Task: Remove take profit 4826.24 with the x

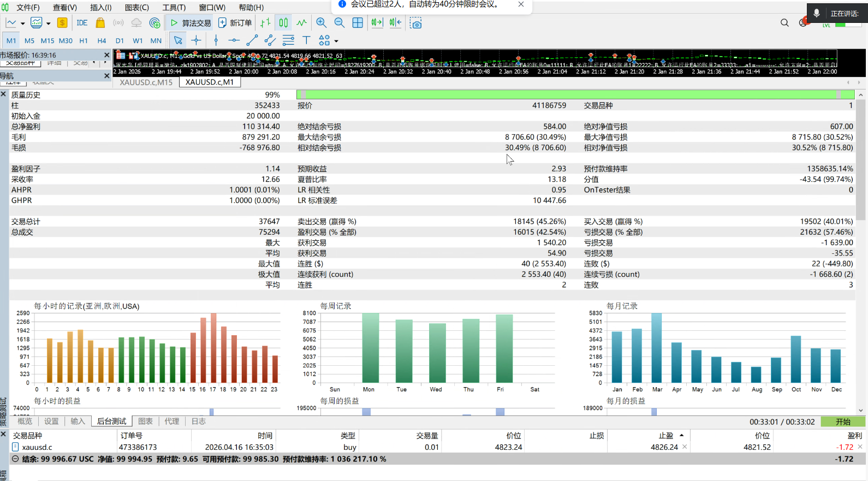Action: click(x=685, y=447)
